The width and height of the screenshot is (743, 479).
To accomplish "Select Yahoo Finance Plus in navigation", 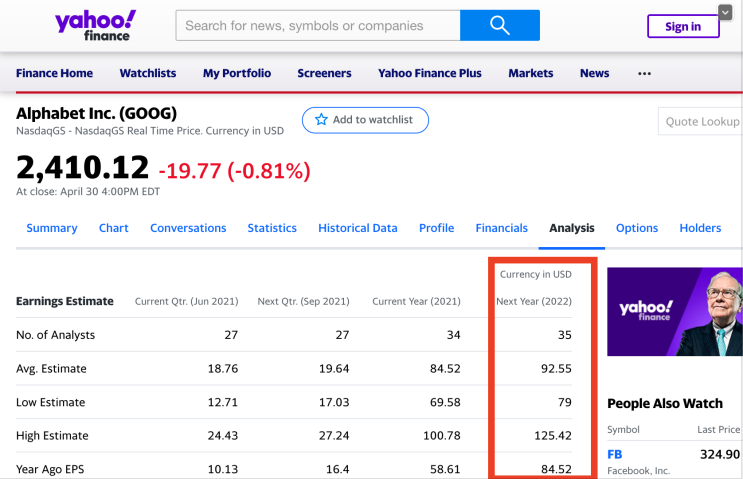I will click(430, 73).
